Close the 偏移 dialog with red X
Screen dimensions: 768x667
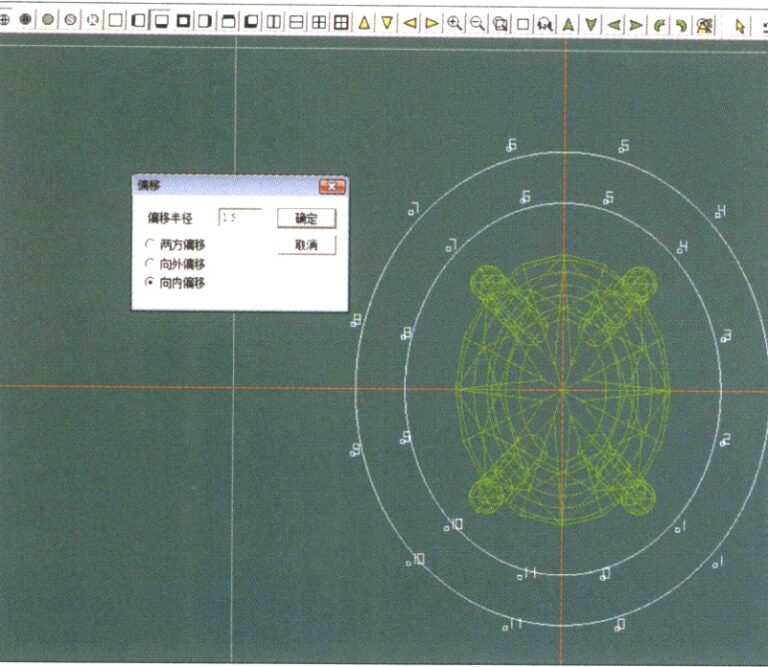point(332,187)
